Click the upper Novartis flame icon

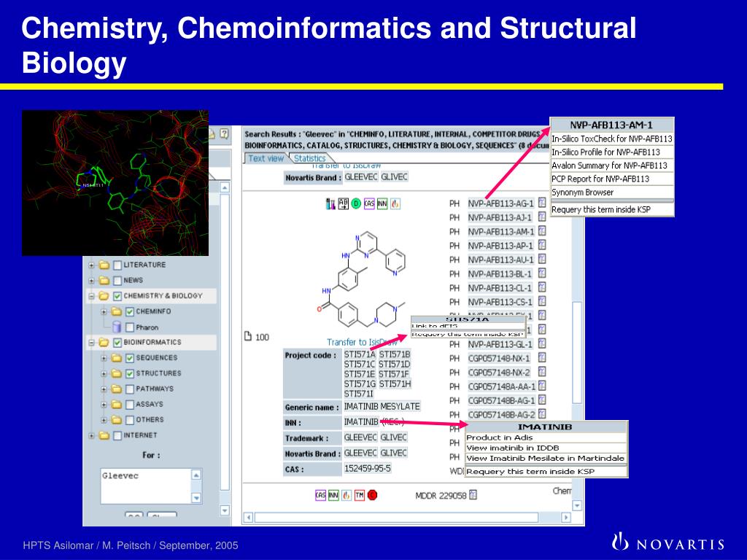[395, 204]
